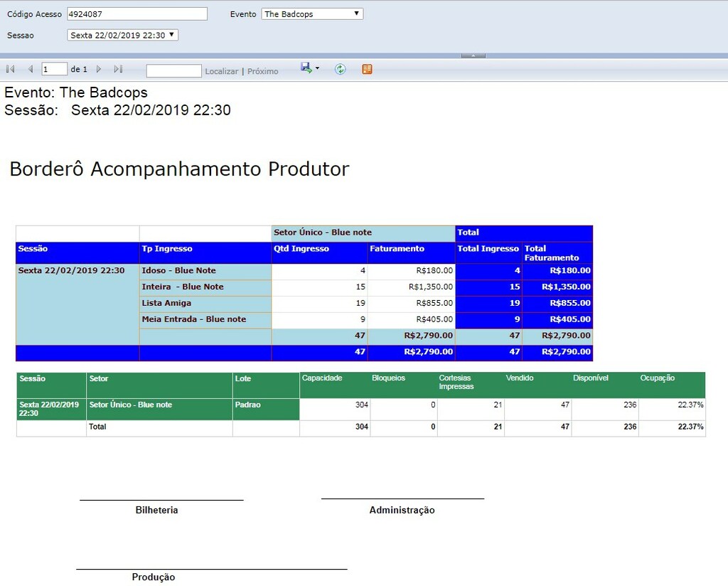The image size is (728, 586).
Task: Open the Sessao dropdown
Action: [x=122, y=35]
